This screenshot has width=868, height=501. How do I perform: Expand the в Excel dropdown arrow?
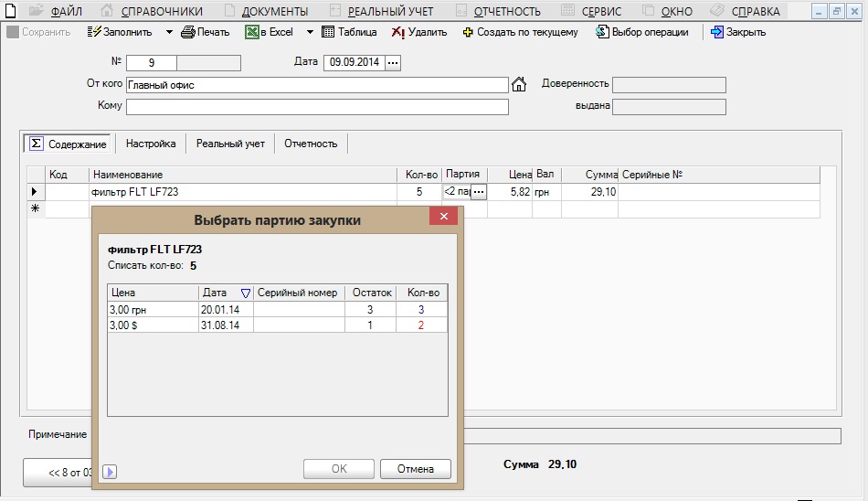click(x=310, y=32)
